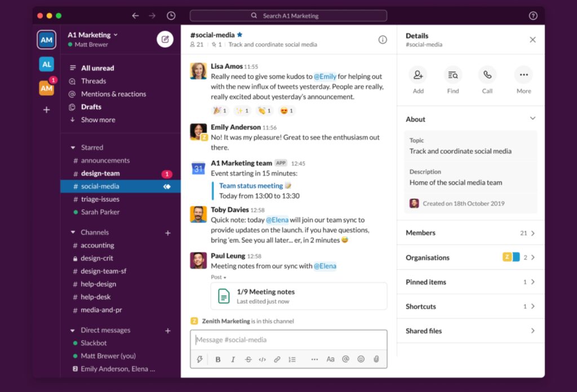Toggle strikethrough formatting in composer
Screen dimensions: 577x392
(248, 359)
